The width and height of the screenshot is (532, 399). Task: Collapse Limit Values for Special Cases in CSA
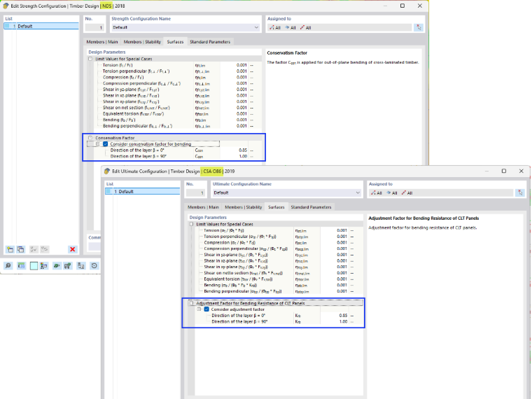point(191,224)
